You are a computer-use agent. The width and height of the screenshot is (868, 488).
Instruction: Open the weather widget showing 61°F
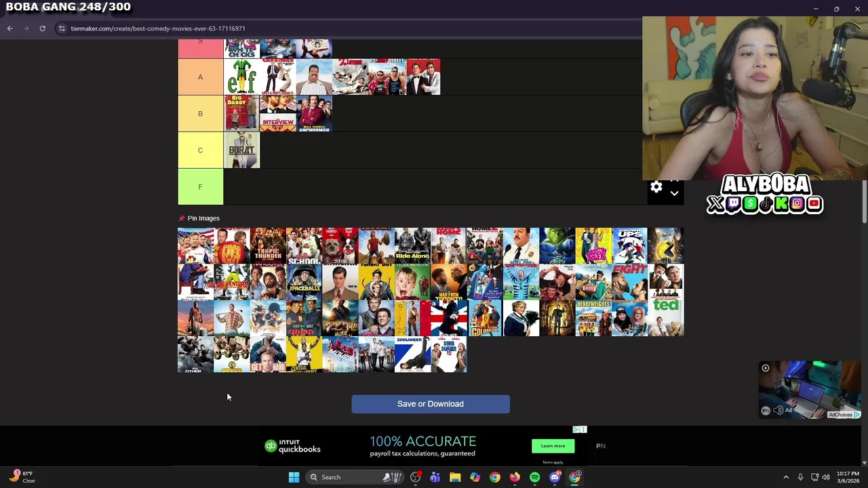coord(22,477)
